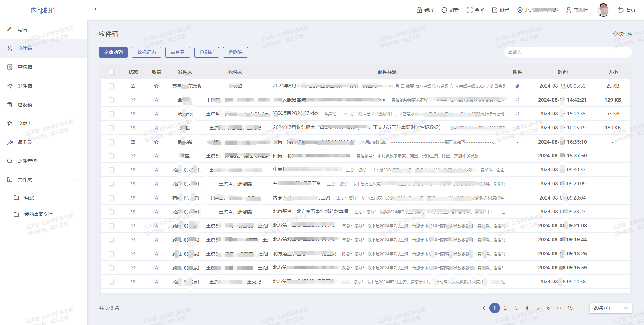644x325 pixels.
Task: Go to 垃圾箱 trash folder
Action: (25, 105)
